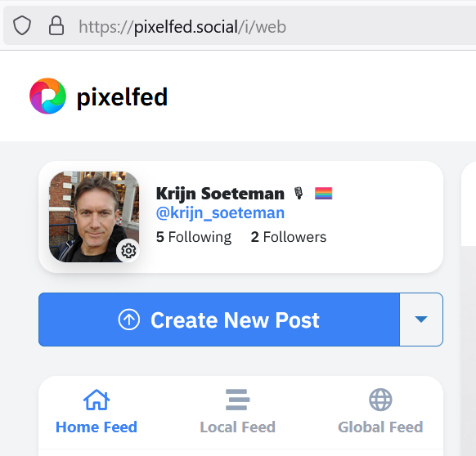476x456 pixels.
Task: Click the tracking protection shield icon
Action: [22, 26]
